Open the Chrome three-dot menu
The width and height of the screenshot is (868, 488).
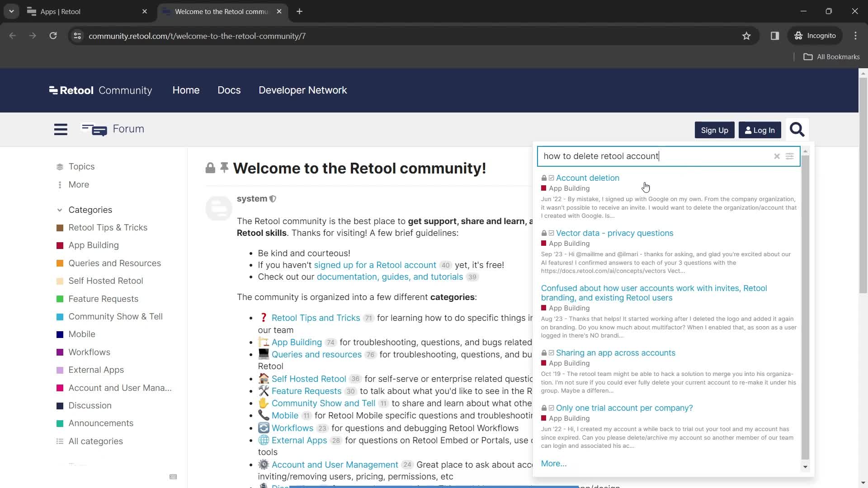coord(855,36)
